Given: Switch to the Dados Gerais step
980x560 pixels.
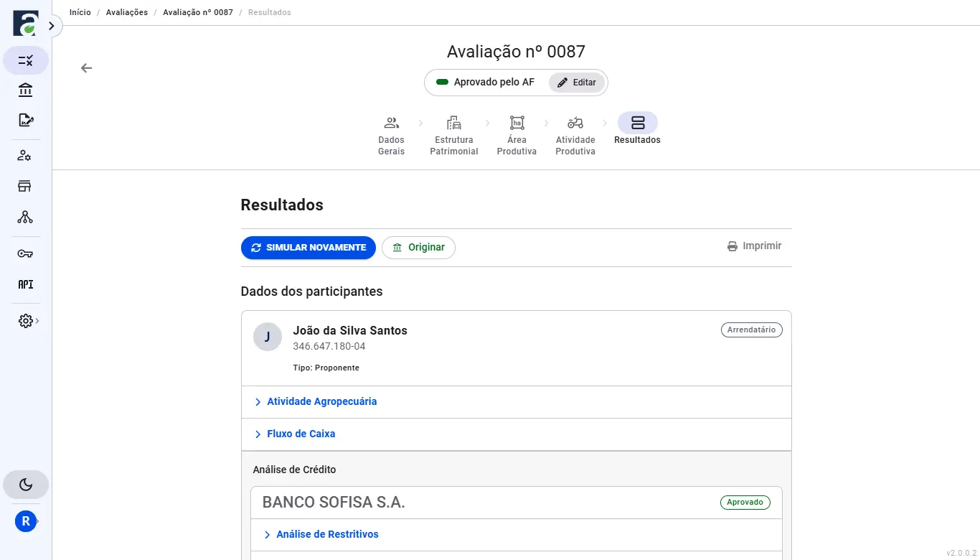Looking at the screenshot, I should coord(391,134).
